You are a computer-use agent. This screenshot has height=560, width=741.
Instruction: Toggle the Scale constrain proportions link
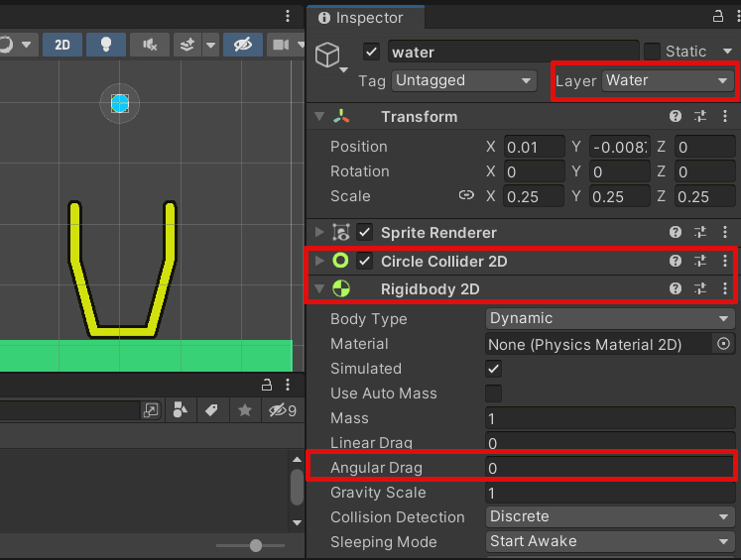466,195
